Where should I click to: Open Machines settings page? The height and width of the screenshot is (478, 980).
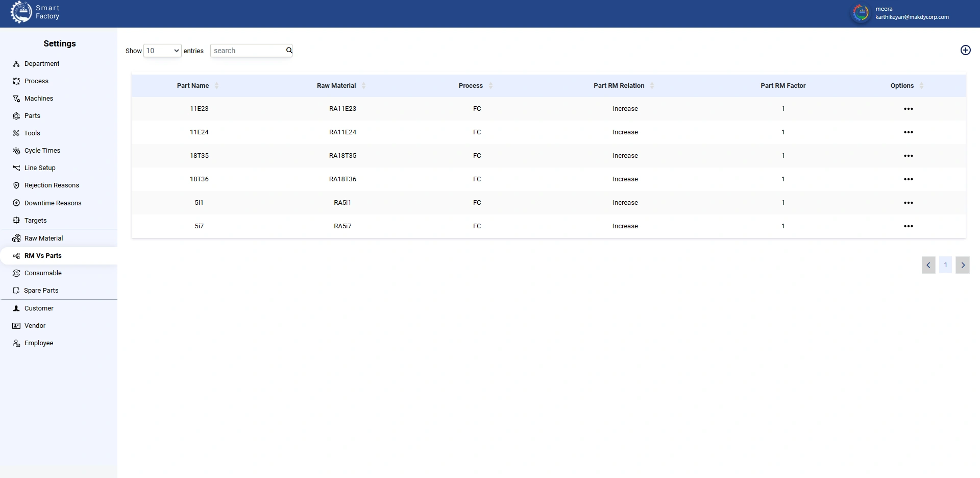point(39,99)
